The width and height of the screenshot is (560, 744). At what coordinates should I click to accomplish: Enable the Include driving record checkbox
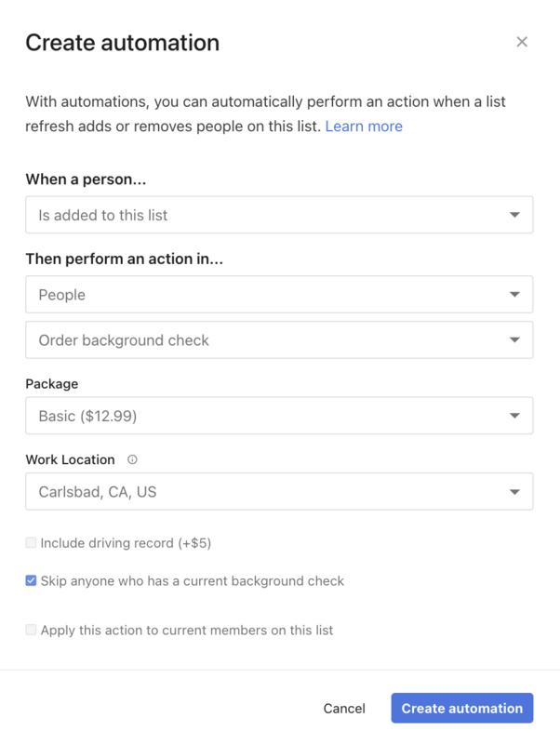(32, 542)
